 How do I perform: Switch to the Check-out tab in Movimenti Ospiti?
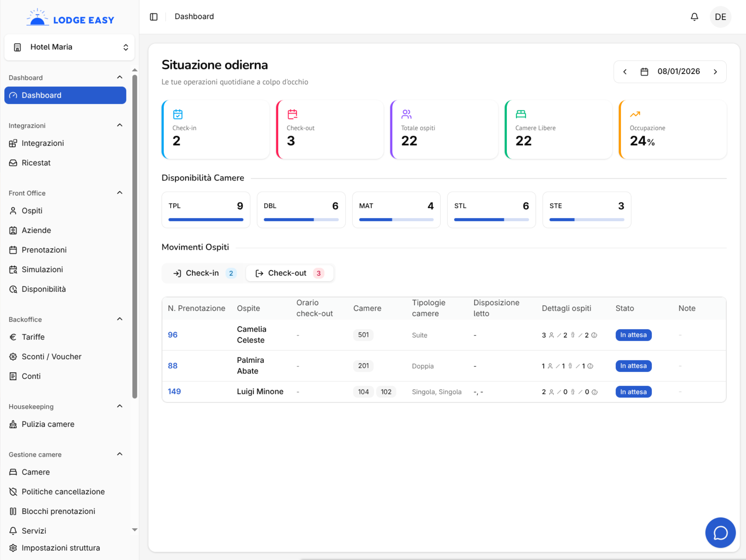pyautogui.click(x=289, y=273)
